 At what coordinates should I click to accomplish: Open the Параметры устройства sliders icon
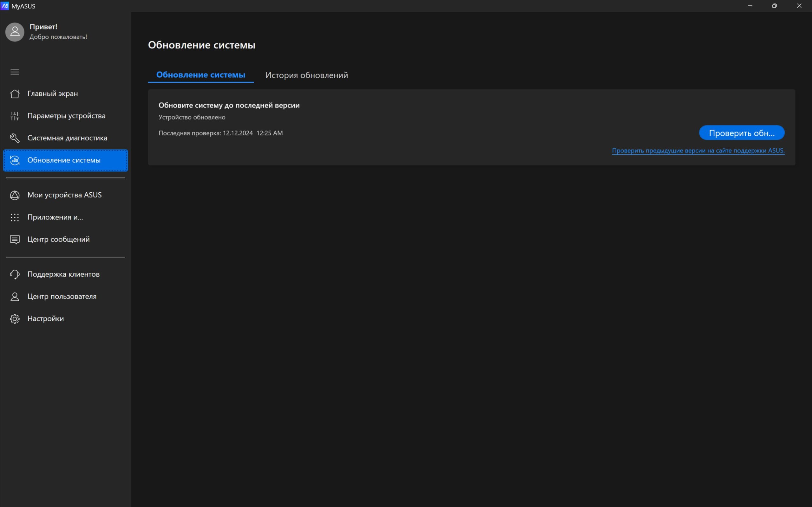tap(15, 116)
